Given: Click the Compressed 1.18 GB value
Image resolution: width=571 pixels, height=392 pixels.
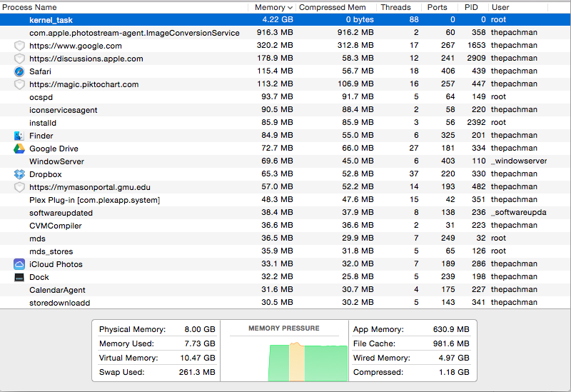Looking at the screenshot, I should [x=454, y=372].
